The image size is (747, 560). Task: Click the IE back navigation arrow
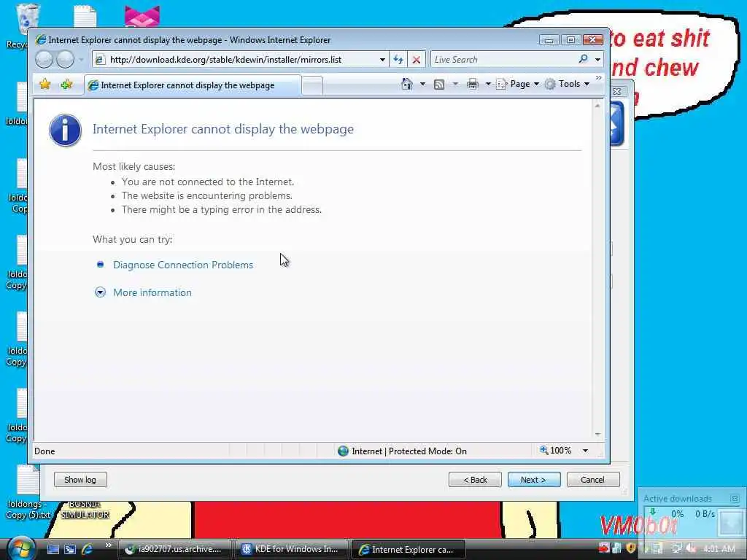click(x=44, y=60)
